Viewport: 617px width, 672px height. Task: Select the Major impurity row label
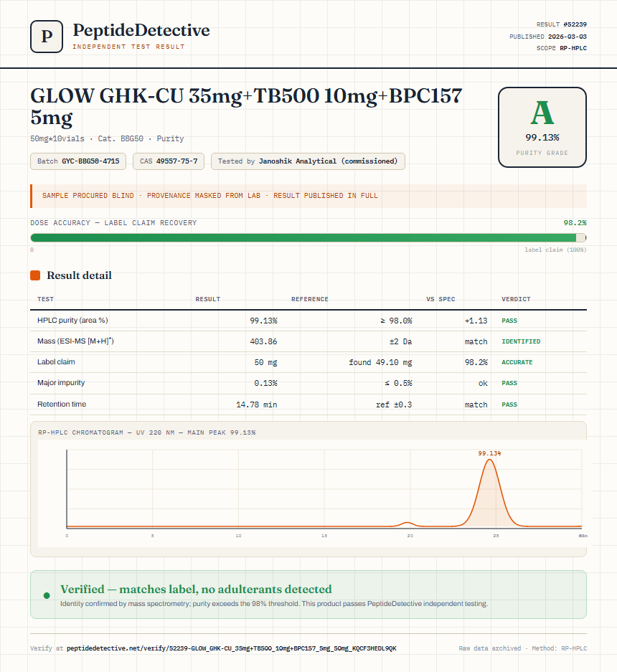[61, 383]
